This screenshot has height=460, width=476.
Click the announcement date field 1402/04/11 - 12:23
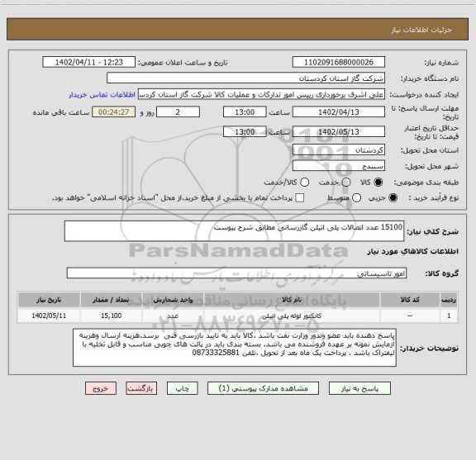88,62
